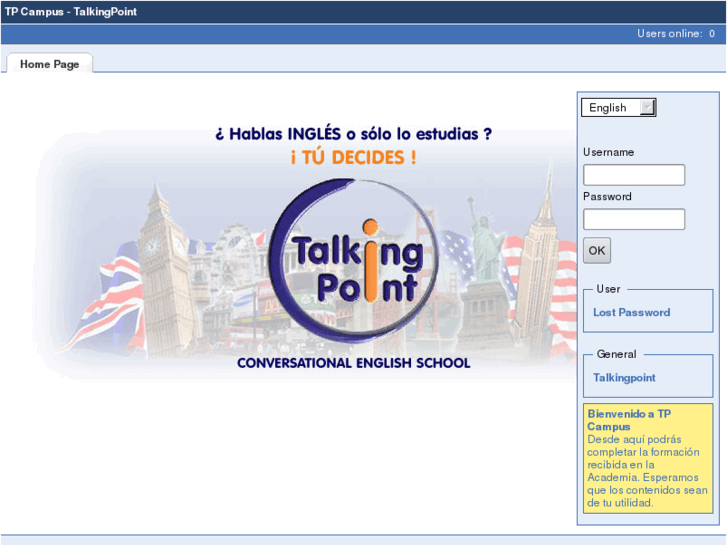
Task: Open the English language dropdown
Action: click(x=619, y=108)
